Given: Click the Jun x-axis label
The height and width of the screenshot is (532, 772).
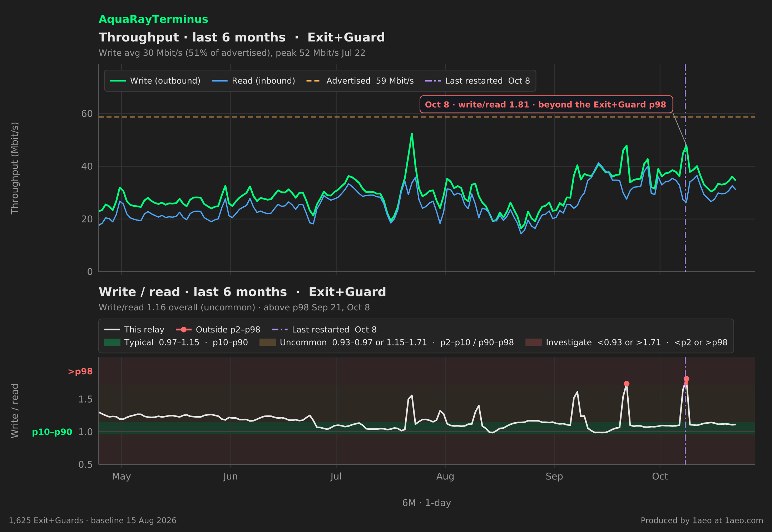Looking at the screenshot, I should coord(231,477).
